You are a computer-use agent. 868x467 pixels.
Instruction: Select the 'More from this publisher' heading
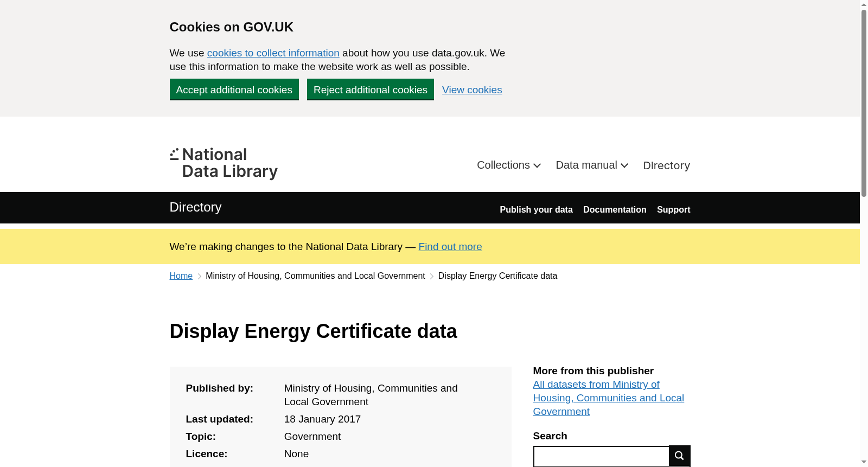pos(593,371)
